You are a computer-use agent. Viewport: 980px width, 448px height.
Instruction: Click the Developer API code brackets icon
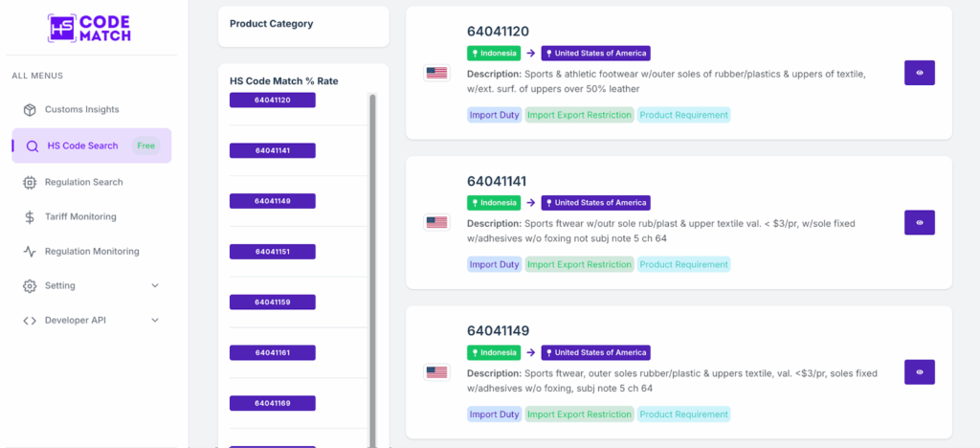tap(30, 321)
